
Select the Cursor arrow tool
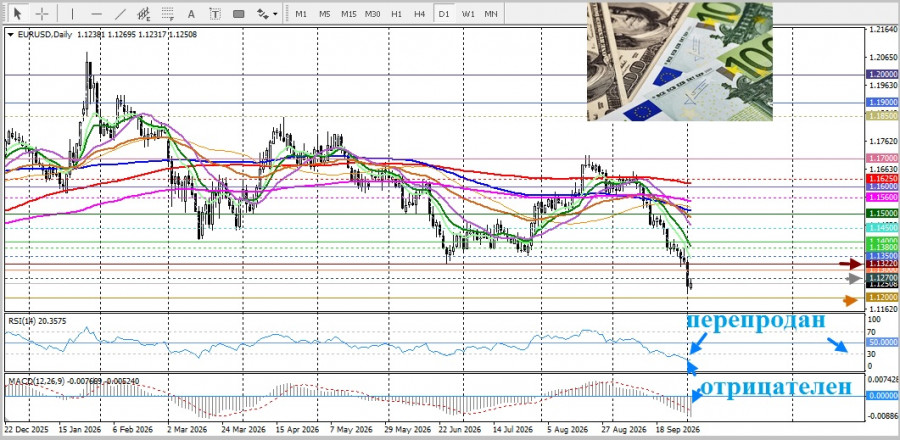pyautogui.click(x=18, y=13)
